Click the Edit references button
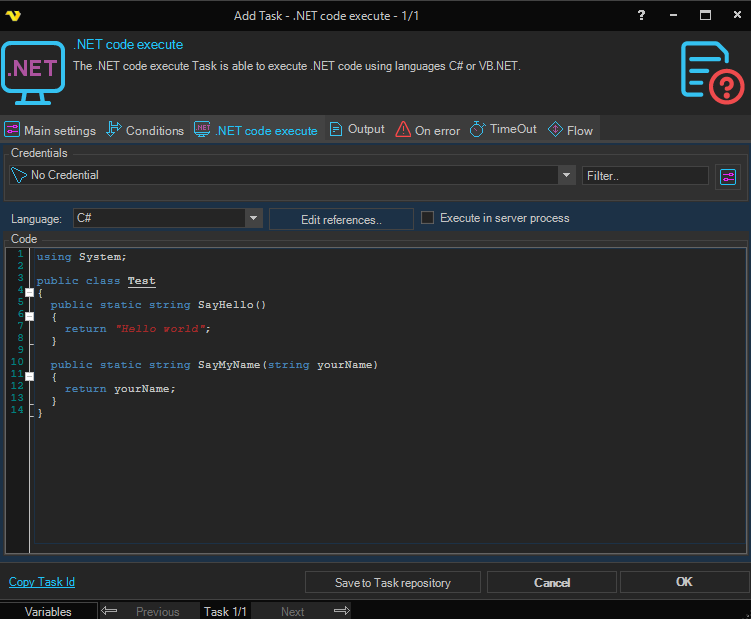Screen dimensions: 751x619 coord(341,219)
